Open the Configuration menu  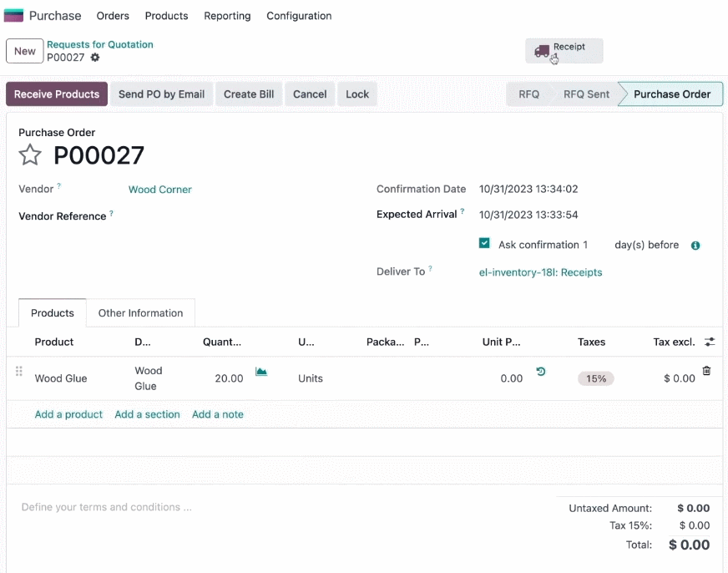click(299, 16)
